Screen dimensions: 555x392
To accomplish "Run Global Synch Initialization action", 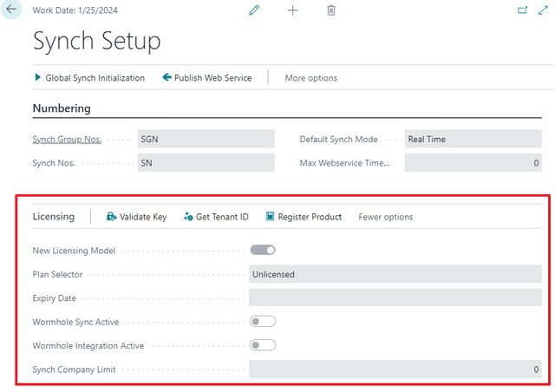I will point(90,77).
